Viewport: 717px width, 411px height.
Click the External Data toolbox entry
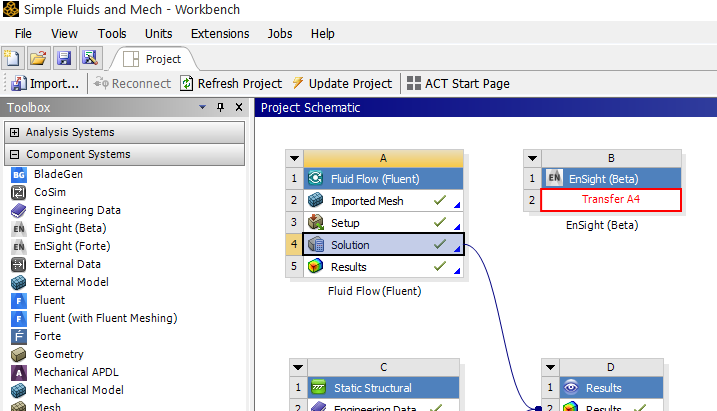67,264
